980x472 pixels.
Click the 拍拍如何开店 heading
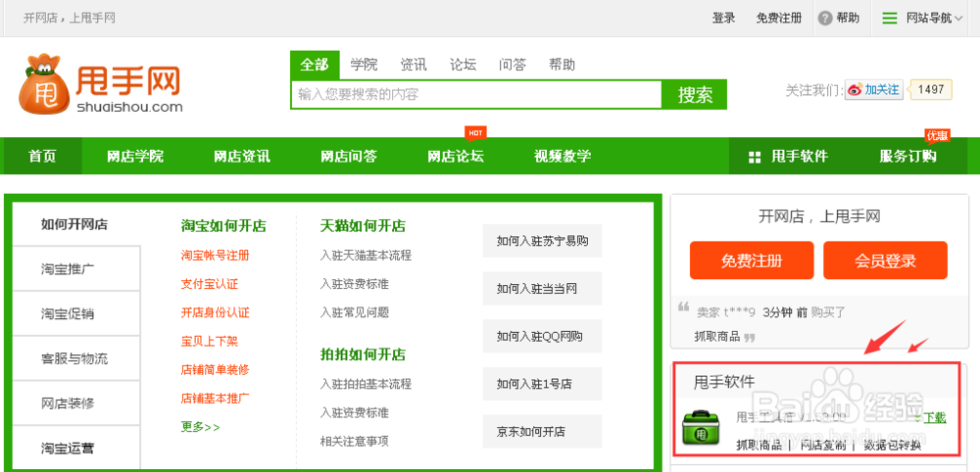point(363,354)
